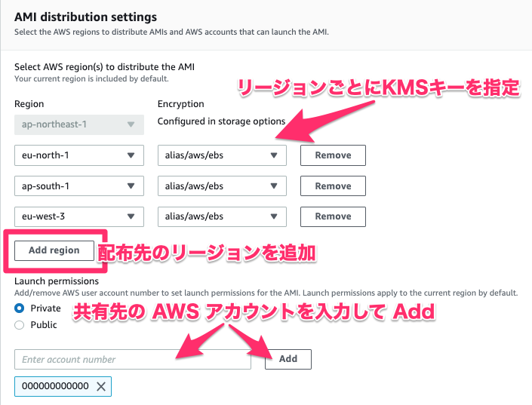Click Add to add the account number
Image resolution: width=532 pixels, height=405 pixels.
[x=288, y=359]
